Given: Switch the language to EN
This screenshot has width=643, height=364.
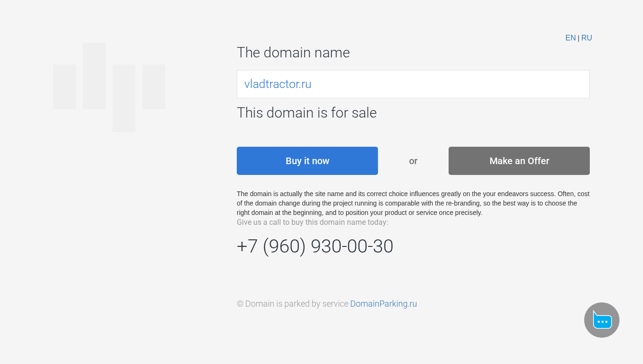Looking at the screenshot, I should (571, 38).
